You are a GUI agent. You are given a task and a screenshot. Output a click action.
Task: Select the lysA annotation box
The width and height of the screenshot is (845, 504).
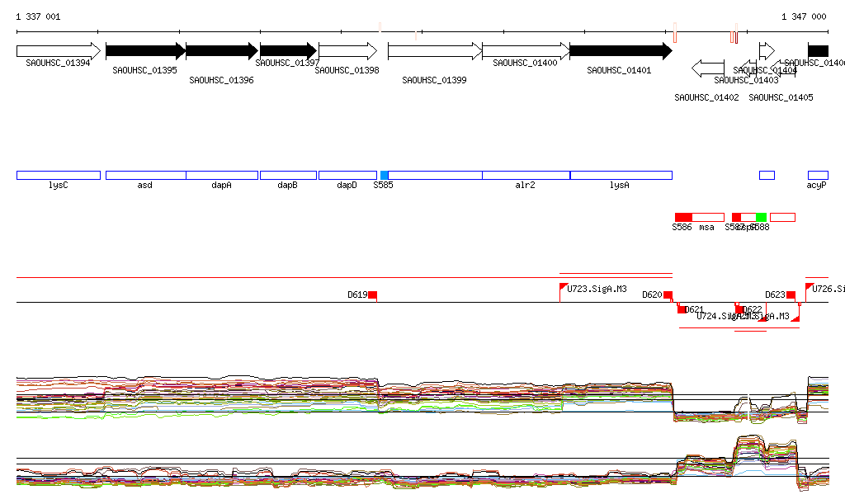pos(621,175)
